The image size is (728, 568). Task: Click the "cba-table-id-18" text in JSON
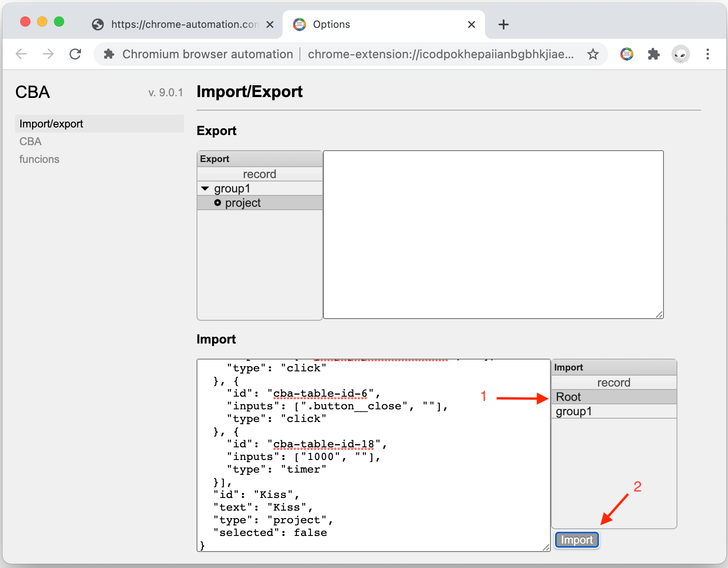click(x=324, y=444)
